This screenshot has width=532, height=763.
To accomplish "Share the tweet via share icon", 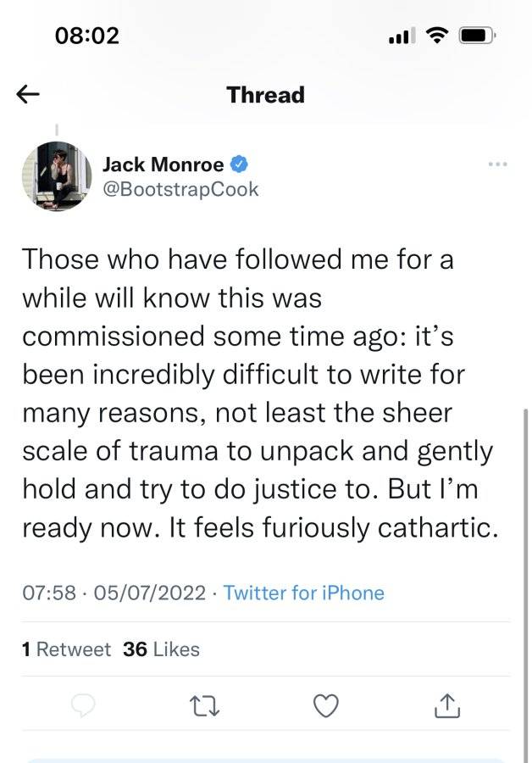I will click(447, 705).
